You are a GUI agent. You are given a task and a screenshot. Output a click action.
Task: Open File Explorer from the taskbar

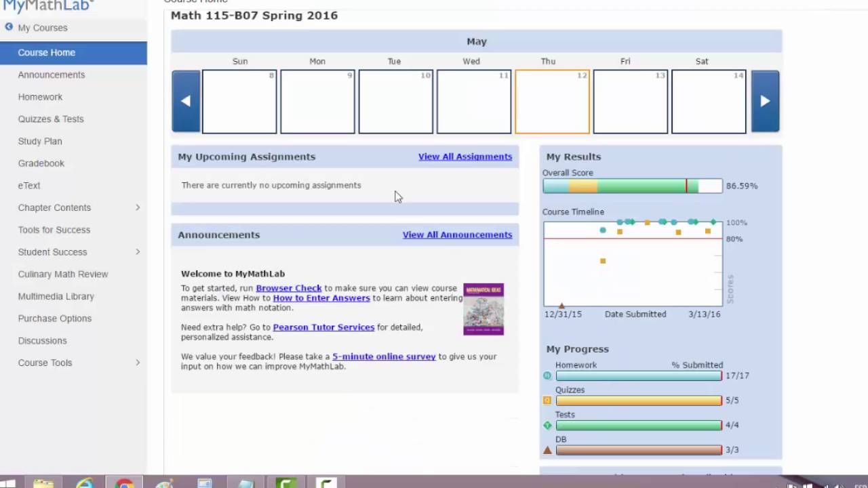(43, 483)
